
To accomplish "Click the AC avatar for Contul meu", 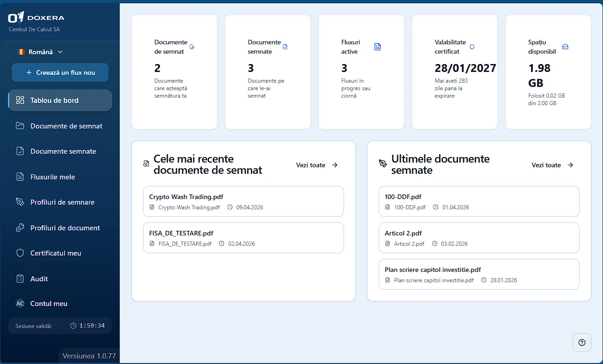I will pos(20,304).
